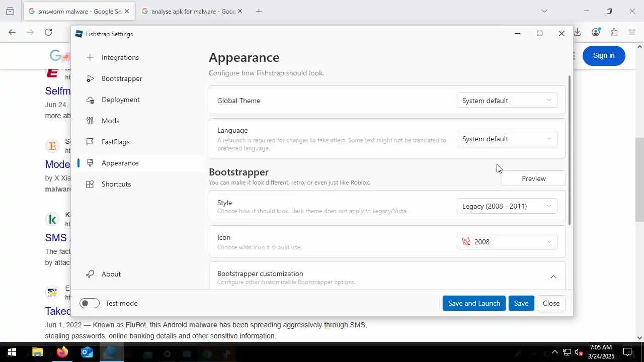Click the About sidebar icon
This screenshot has width=644, height=362.
90,274
